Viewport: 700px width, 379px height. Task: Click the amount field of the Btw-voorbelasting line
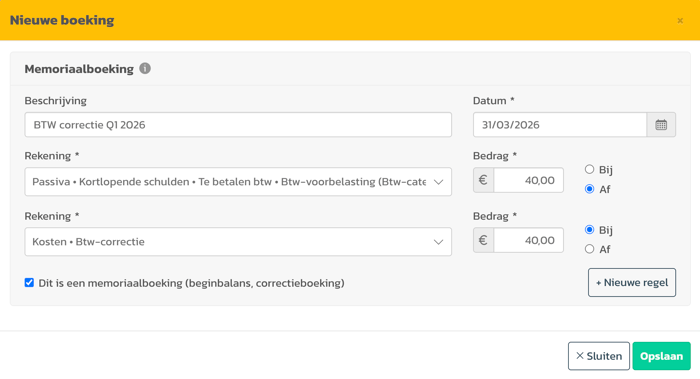tap(529, 180)
